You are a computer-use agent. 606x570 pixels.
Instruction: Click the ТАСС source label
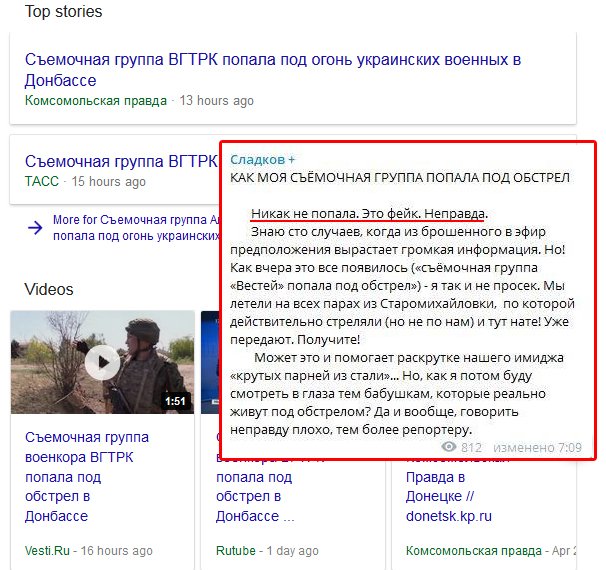click(42, 182)
